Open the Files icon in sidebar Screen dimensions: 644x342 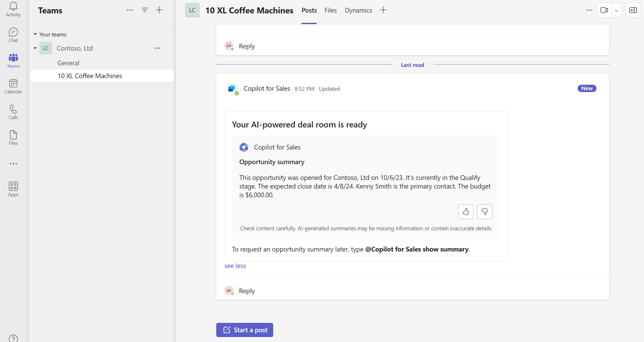tap(13, 138)
